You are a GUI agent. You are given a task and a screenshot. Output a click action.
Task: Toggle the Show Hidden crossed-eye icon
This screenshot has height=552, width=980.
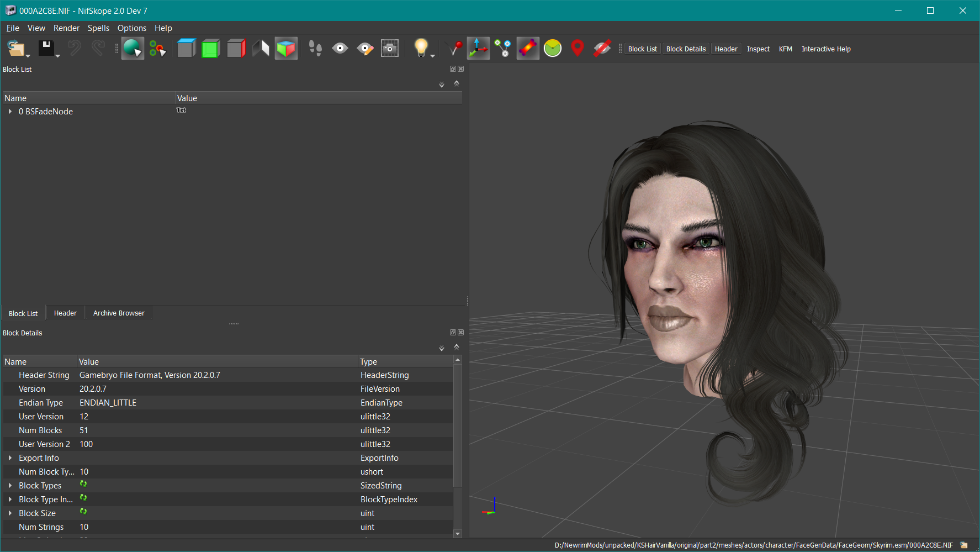click(602, 49)
